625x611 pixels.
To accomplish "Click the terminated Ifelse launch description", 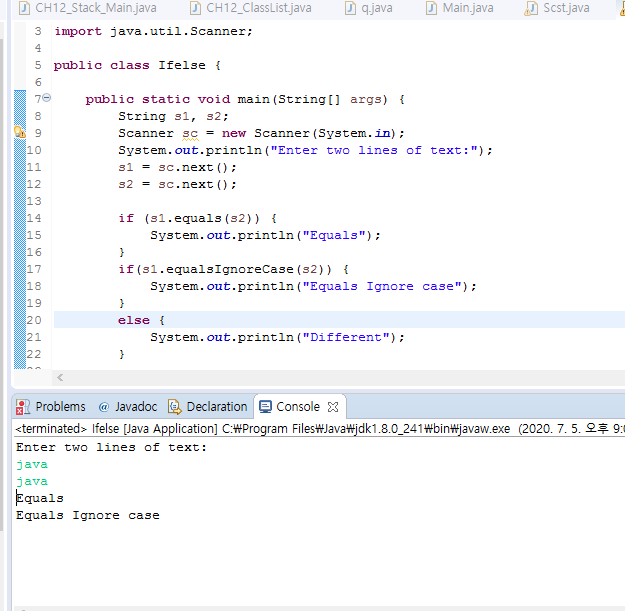I will coord(319,429).
